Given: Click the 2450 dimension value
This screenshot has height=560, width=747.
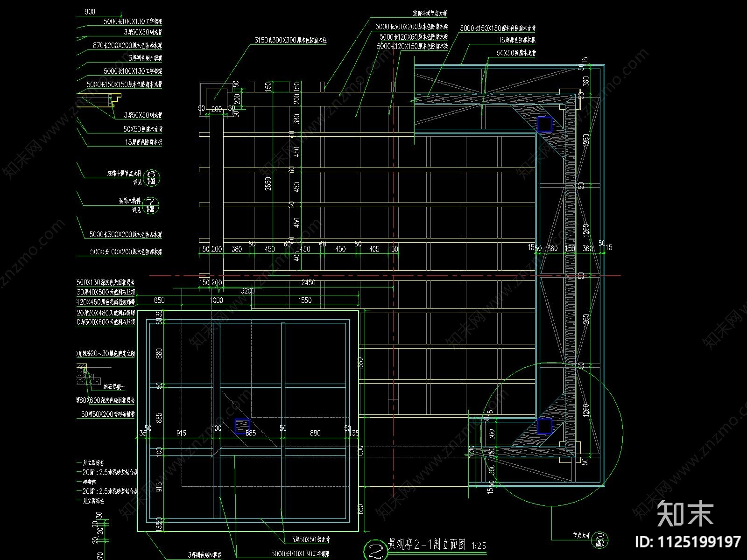Looking at the screenshot, I should pos(308,282).
